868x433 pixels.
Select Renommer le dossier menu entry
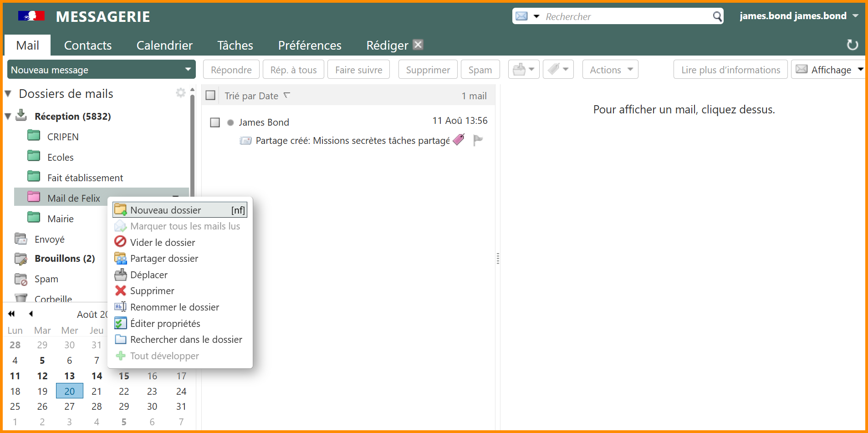coord(174,307)
